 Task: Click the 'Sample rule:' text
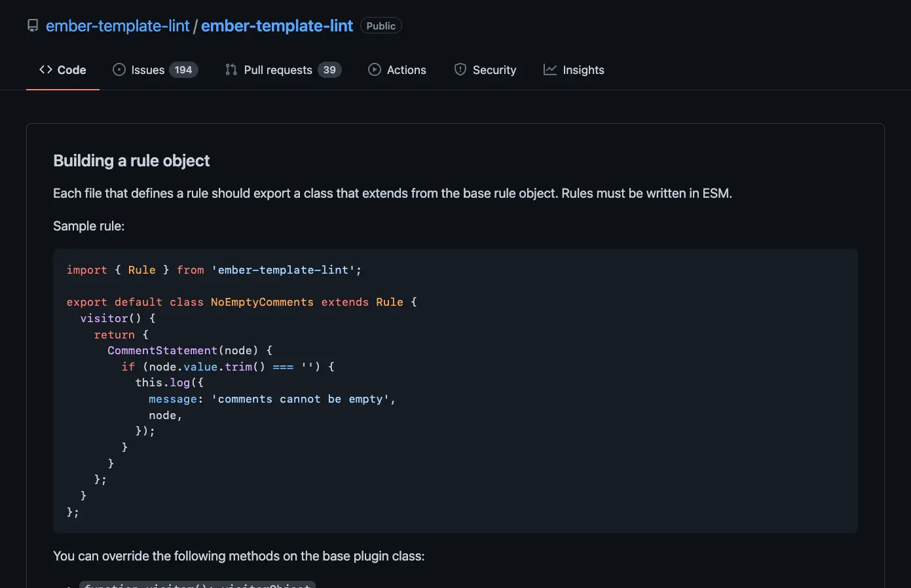(x=89, y=226)
